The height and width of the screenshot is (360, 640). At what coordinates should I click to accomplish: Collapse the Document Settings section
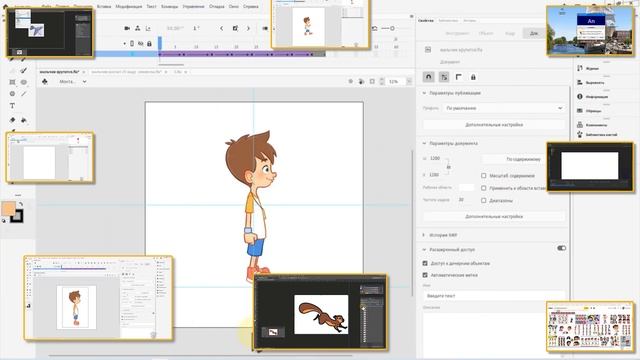[x=424, y=143]
